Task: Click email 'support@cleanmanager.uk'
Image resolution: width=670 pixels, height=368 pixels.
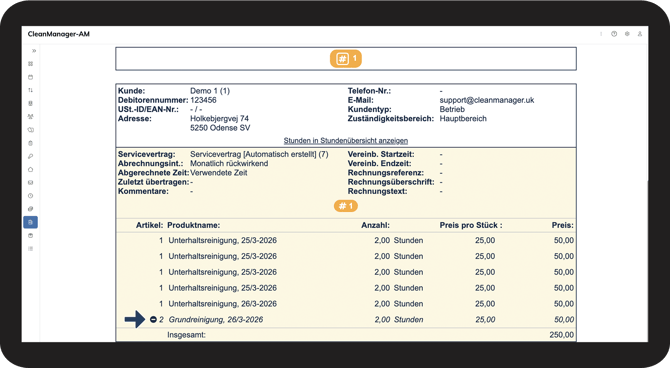Action: (x=487, y=100)
